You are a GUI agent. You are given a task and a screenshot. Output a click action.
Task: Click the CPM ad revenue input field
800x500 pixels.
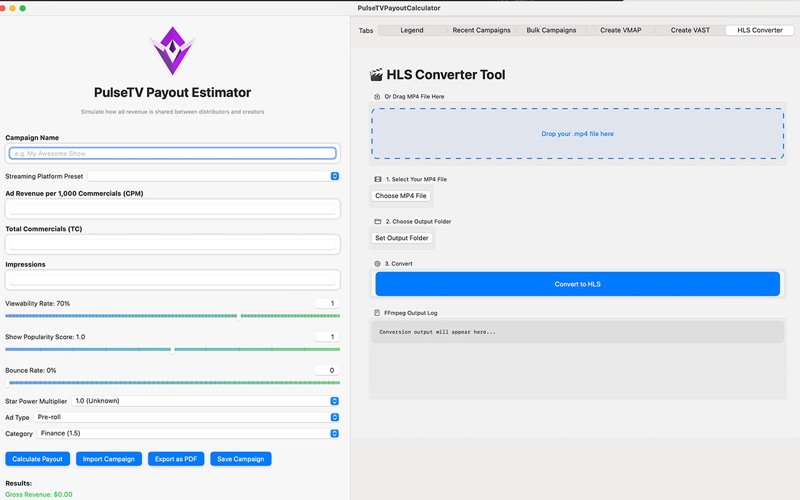click(172, 209)
